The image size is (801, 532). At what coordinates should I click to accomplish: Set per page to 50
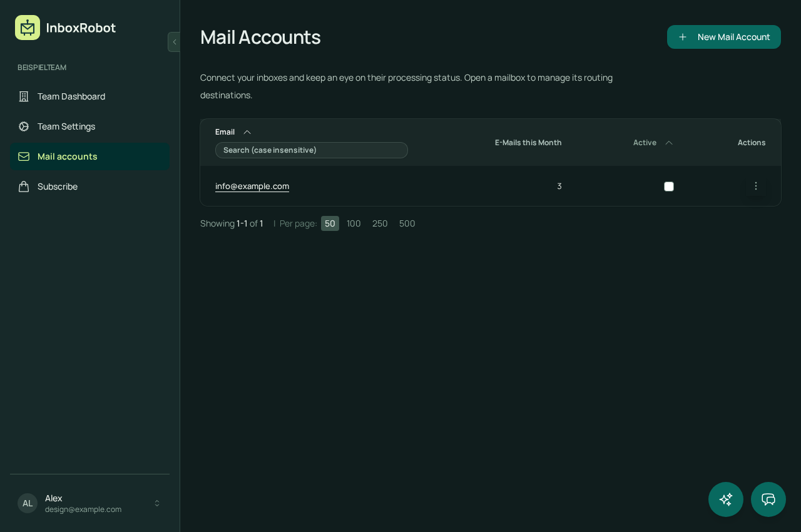330,223
